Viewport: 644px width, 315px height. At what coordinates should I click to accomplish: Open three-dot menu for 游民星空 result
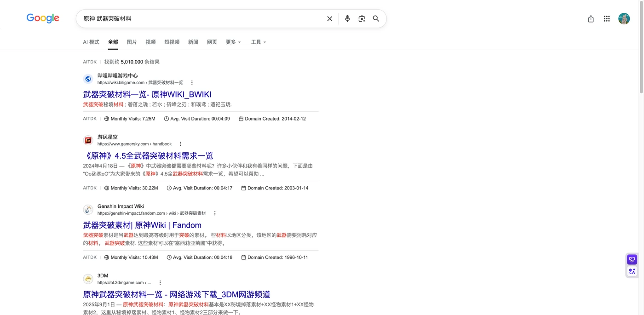(180, 144)
